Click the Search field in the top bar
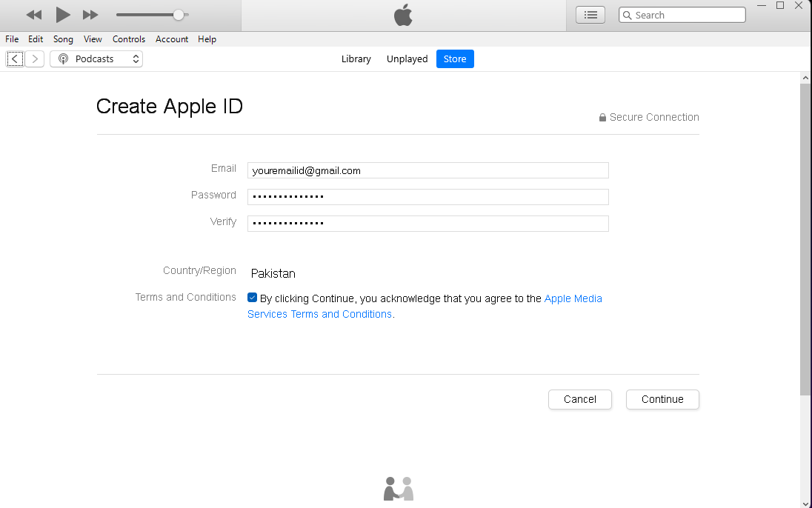 (682, 15)
